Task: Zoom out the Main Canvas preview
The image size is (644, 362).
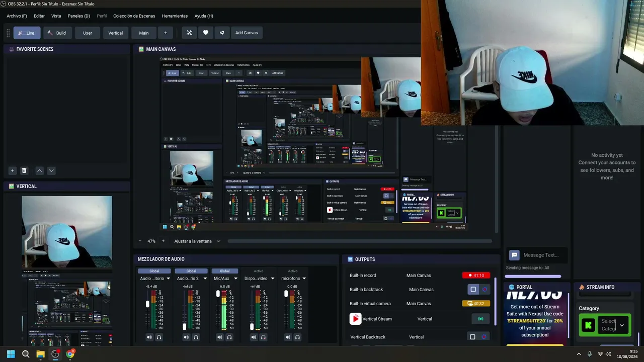Action: pyautogui.click(x=140, y=241)
